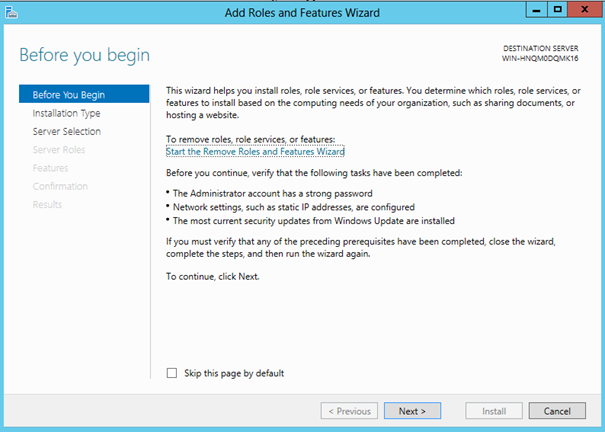This screenshot has width=605, height=432.
Task: Maximize the wizard window
Action: pyautogui.click(x=557, y=10)
